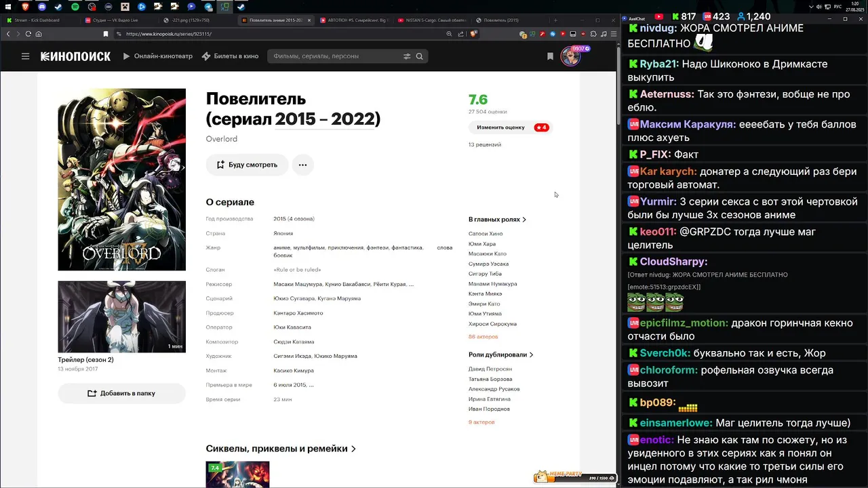Image resolution: width=868 pixels, height=488 pixels.
Task: Open dubbing actor Татьяна Борзова
Action: (490, 379)
